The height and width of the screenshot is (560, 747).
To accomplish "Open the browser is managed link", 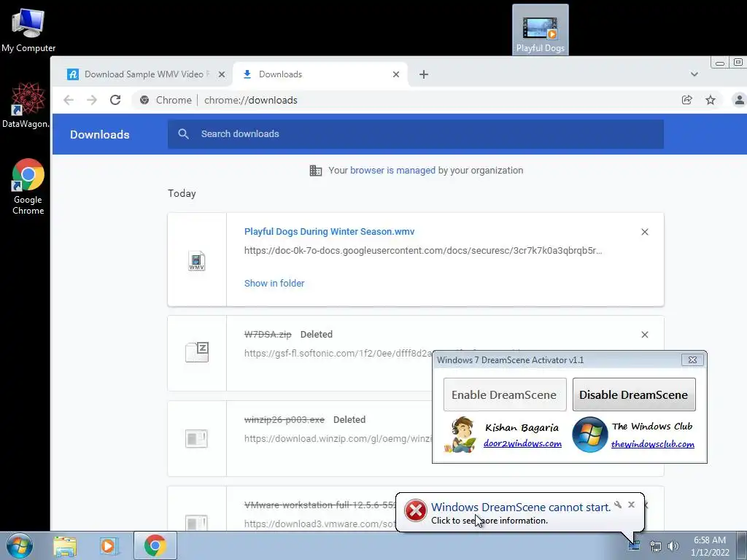I will [x=392, y=171].
